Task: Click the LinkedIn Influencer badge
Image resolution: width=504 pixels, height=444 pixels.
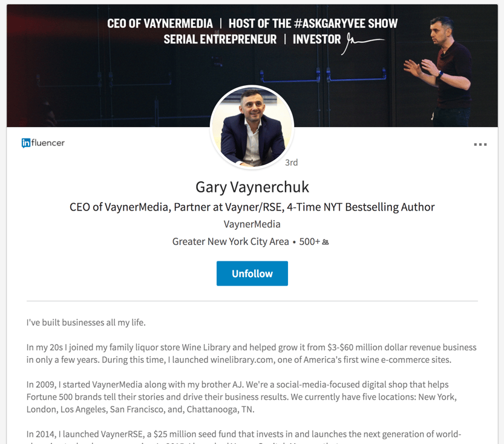Action: pyautogui.click(x=43, y=143)
